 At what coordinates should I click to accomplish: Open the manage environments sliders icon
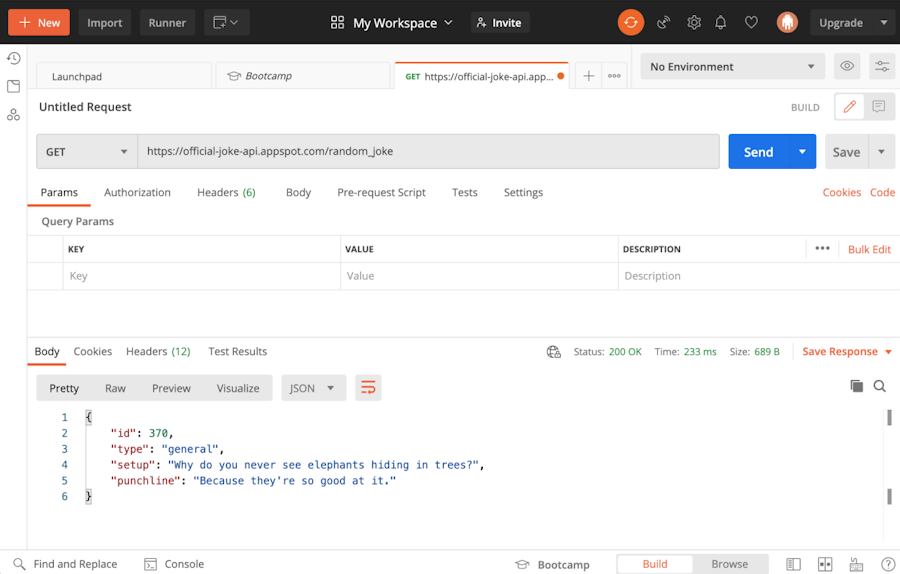coord(882,66)
